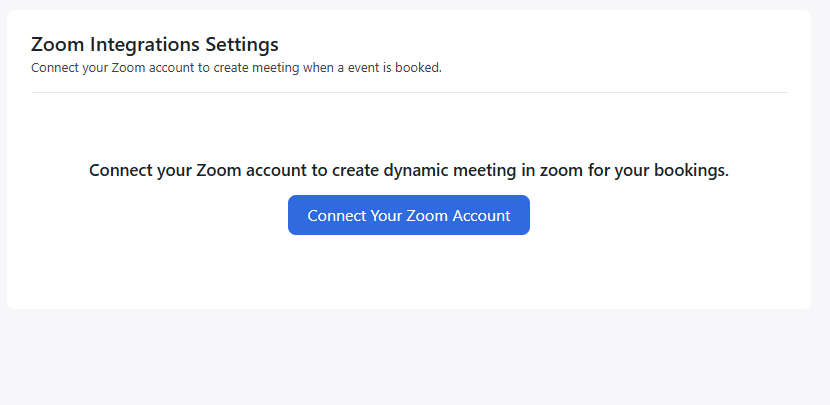Click the Connect Your Zoom Account button
Image resolution: width=830 pixels, height=405 pixels.
[408, 215]
